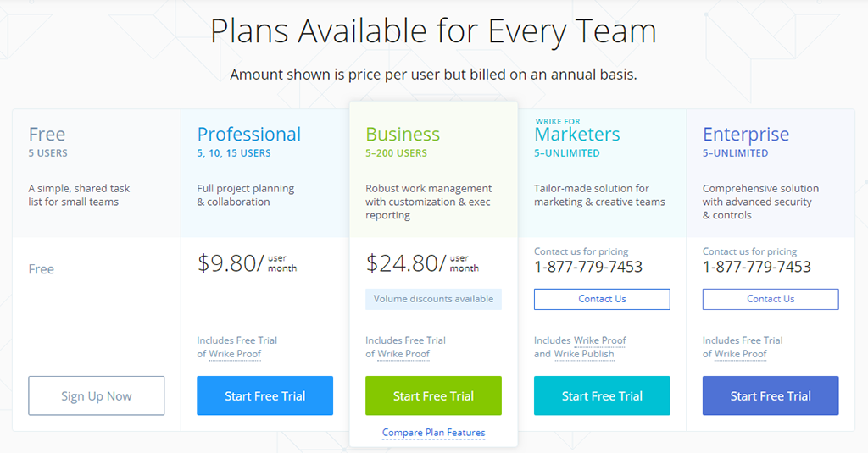Viewport: 868px width, 453px height.
Task: Open the Wrike Publish link
Action: 584,354
